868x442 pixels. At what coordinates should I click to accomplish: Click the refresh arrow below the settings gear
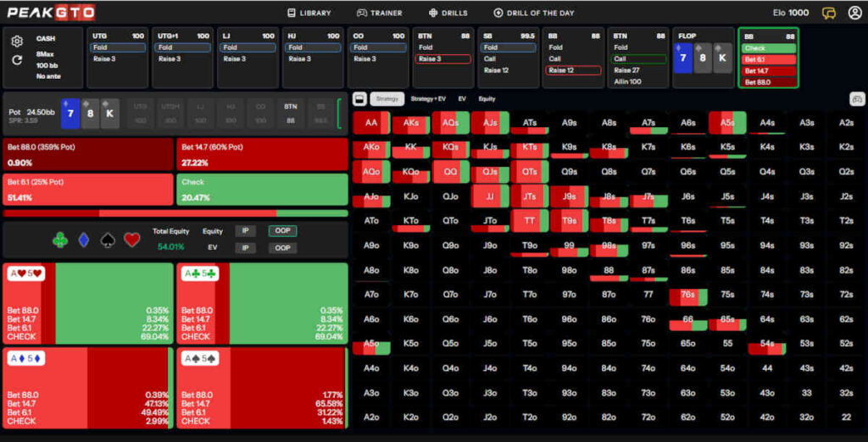point(17,60)
